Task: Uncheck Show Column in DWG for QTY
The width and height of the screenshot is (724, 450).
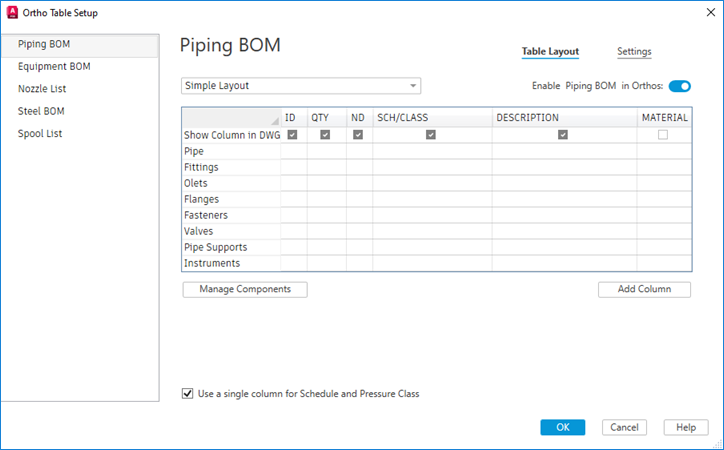Action: [326, 135]
